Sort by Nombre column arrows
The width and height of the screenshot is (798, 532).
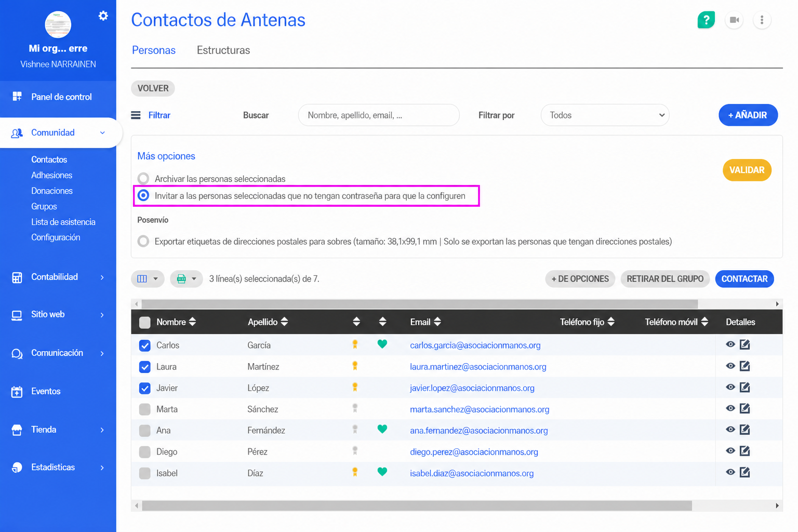192,322
